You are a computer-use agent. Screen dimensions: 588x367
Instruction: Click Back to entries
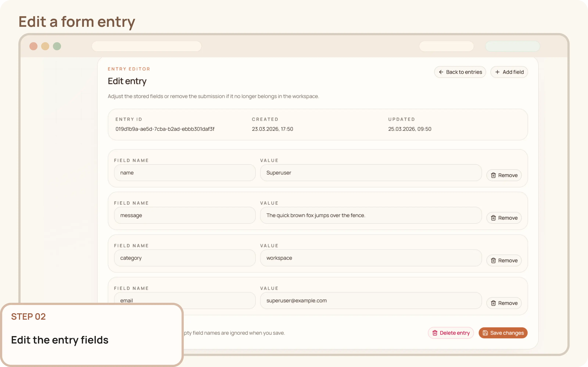460,72
